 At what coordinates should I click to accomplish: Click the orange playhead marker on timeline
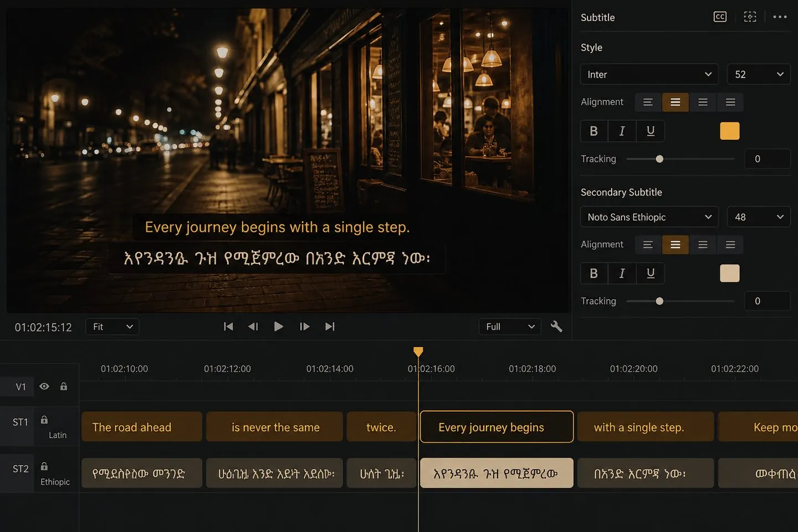(418, 351)
